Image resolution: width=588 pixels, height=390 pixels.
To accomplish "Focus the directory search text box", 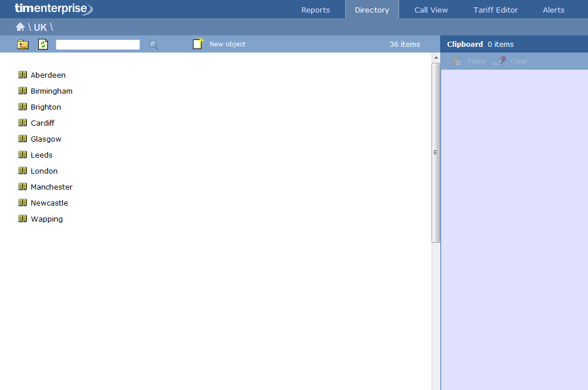I will pyautogui.click(x=98, y=45).
